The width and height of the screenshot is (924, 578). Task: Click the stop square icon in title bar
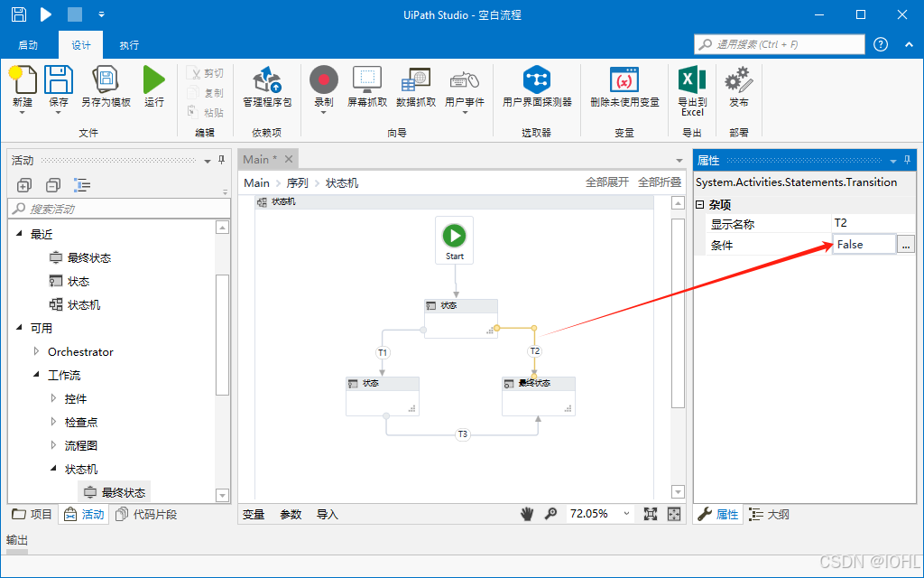pos(74,14)
